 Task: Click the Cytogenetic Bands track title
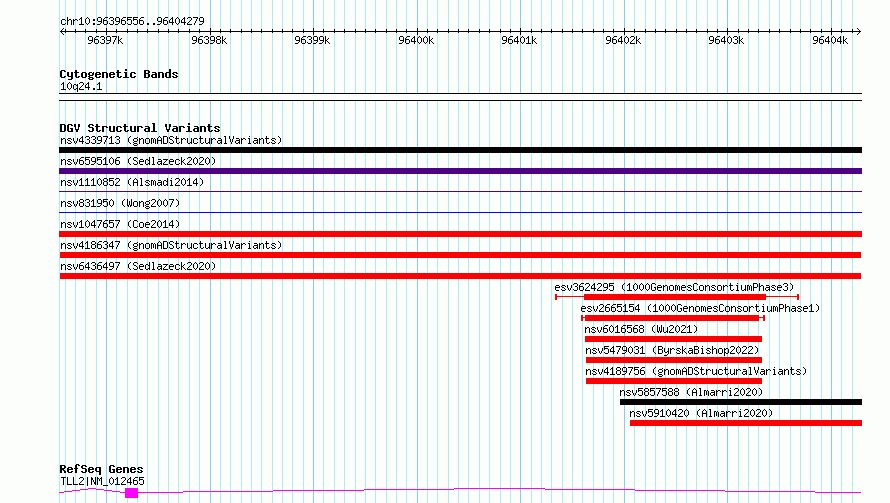tap(119, 74)
